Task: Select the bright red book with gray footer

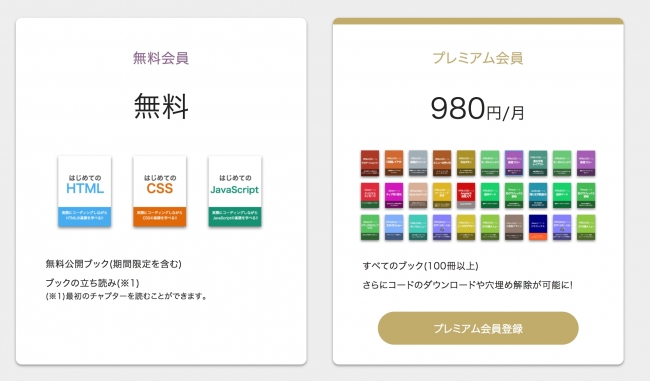Action: [x=466, y=195]
